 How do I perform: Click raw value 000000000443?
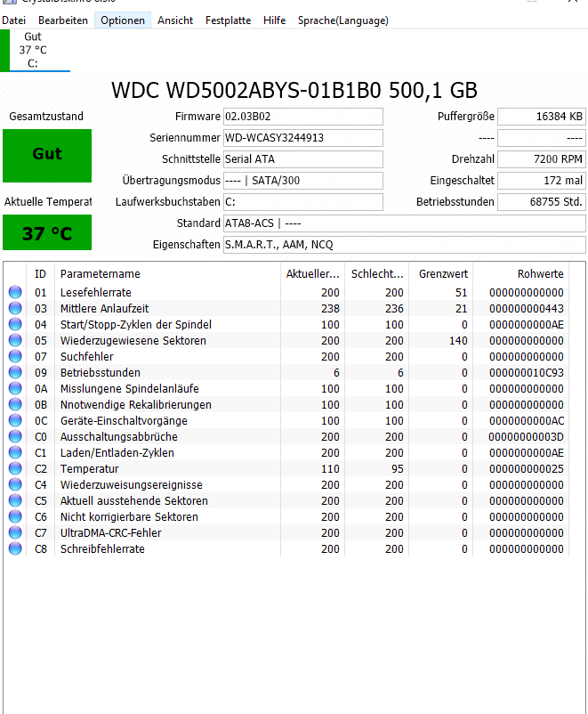[x=526, y=308]
